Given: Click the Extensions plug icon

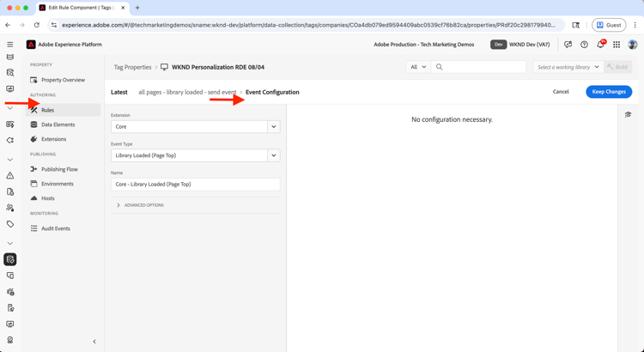Looking at the screenshot, I should (x=34, y=139).
